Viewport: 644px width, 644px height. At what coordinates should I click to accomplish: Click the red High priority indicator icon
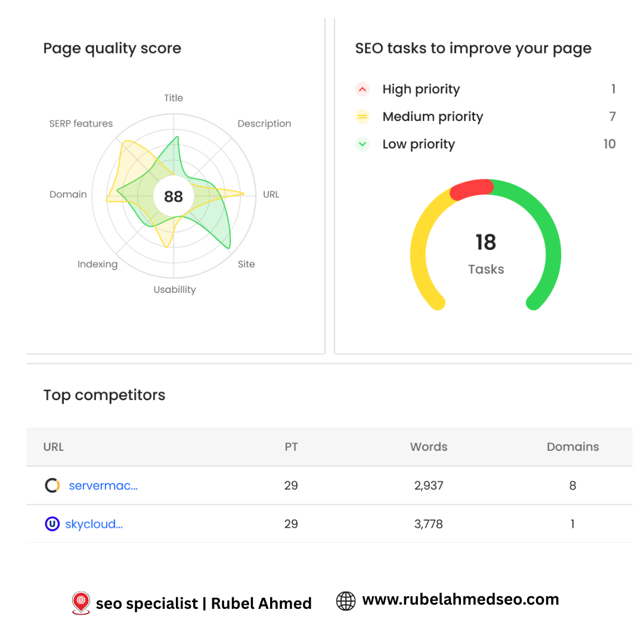[x=363, y=89]
